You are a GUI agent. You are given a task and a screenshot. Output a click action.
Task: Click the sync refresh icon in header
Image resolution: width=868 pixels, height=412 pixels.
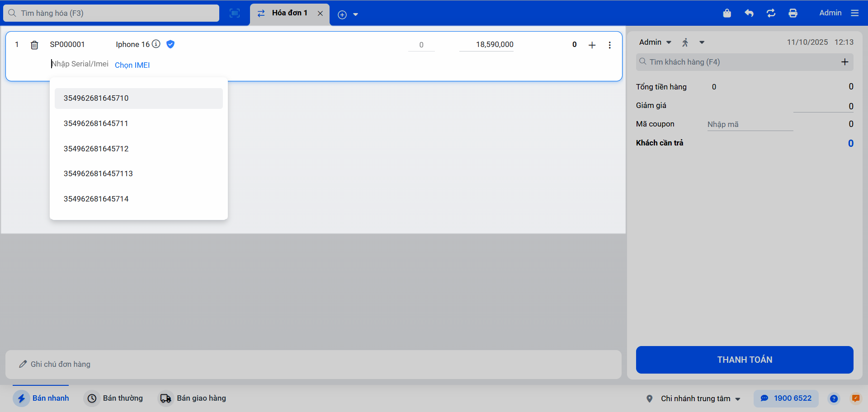pyautogui.click(x=771, y=13)
